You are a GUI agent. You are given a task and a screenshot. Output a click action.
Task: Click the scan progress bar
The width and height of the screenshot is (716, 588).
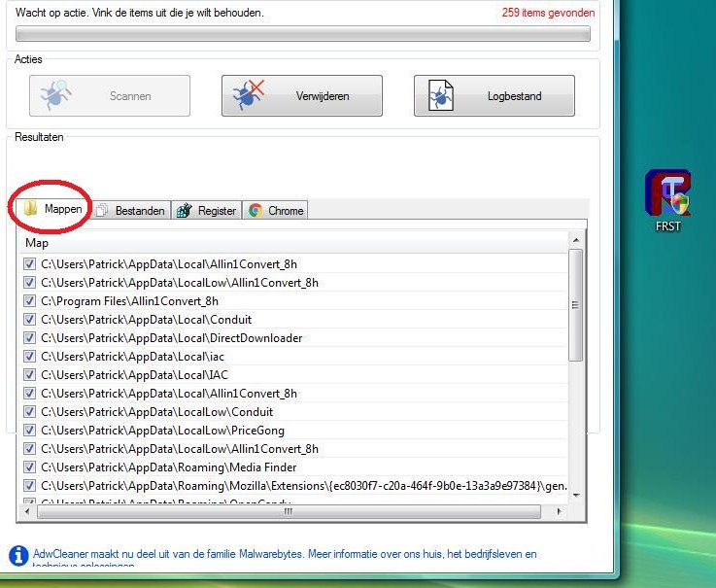pyautogui.click(x=303, y=34)
